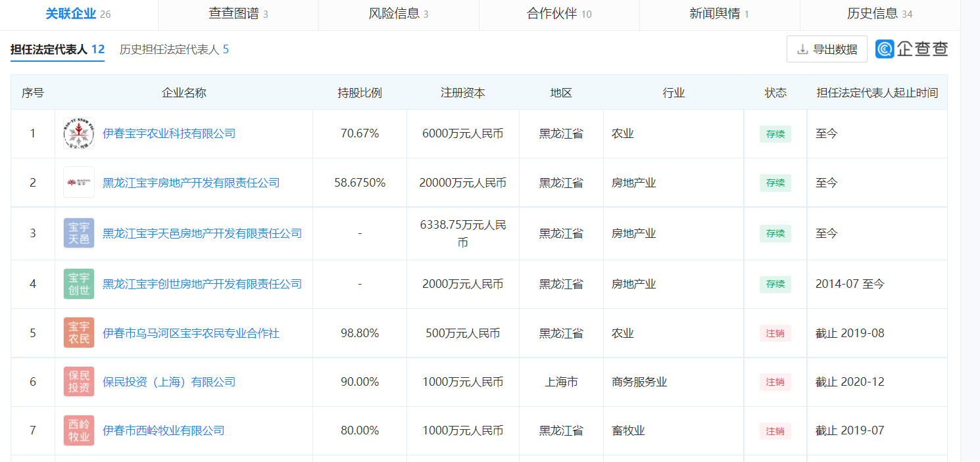The width and height of the screenshot is (980, 462).
Task: Open the 风险信息 tab
Action: [x=399, y=14]
